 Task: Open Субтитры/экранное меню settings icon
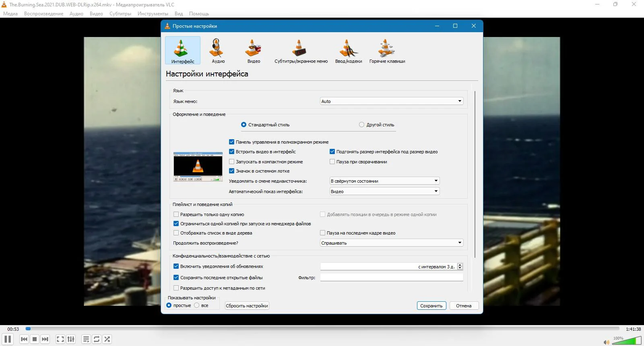[x=301, y=51]
